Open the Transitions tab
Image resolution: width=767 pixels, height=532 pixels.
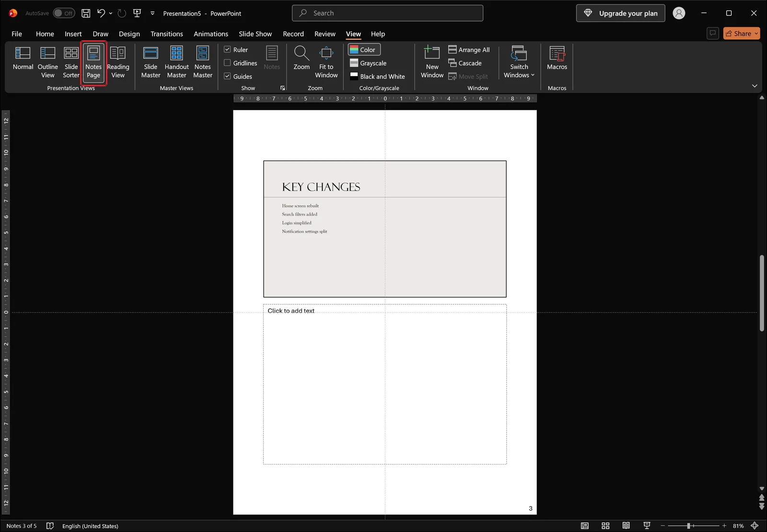(x=167, y=34)
